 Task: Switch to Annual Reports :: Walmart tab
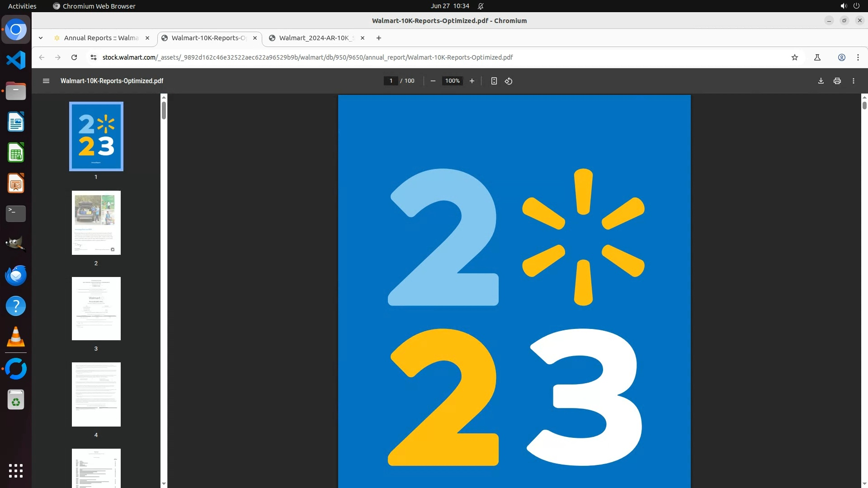click(x=101, y=38)
